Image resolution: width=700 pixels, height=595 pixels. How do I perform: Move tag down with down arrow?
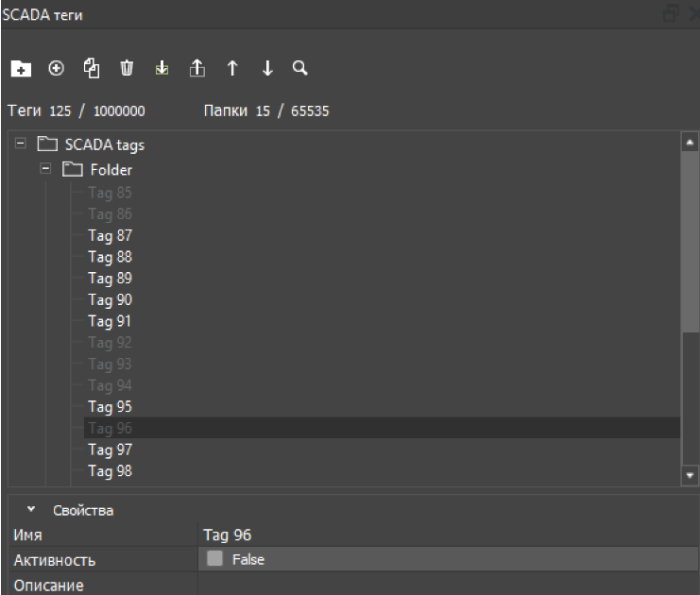[267, 68]
